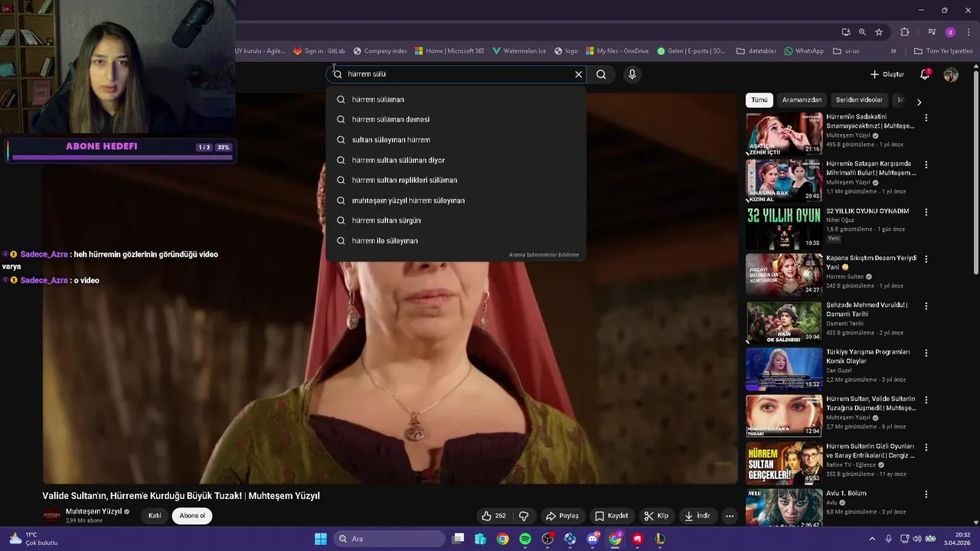Open Chrome profile 'd' avatar
980x551 pixels.
[x=950, y=32]
